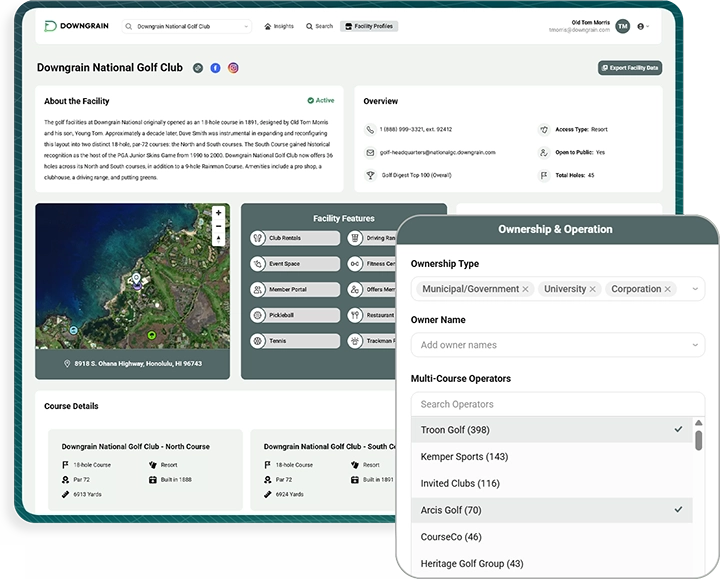Click the Export Facility Data button
This screenshot has height=579, width=720.
[629, 68]
